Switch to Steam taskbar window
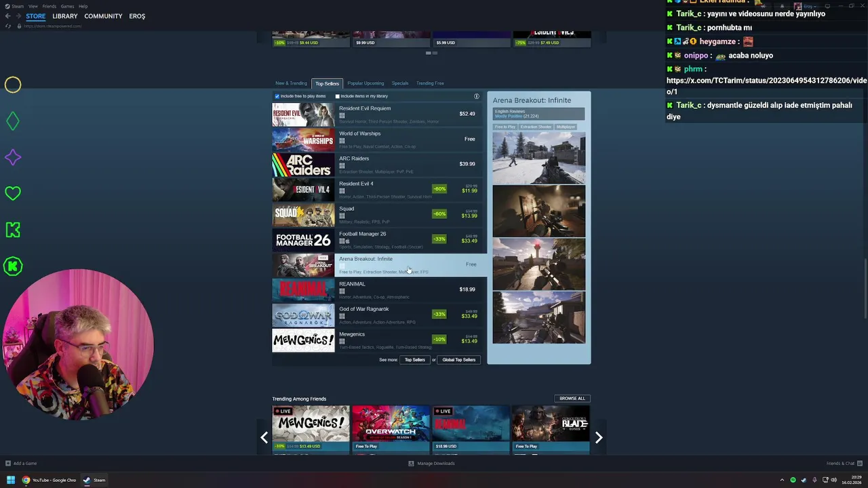 94,480
